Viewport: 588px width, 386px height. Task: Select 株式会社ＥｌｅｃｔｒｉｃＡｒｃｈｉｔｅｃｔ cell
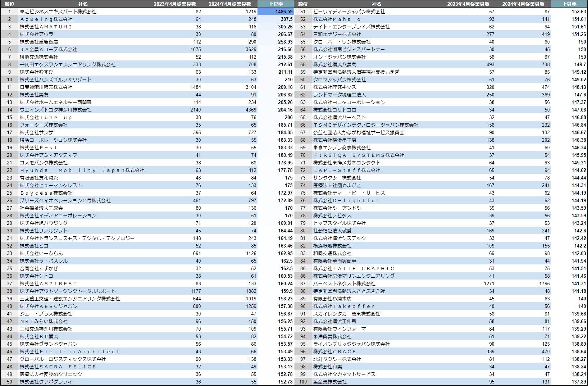tap(70, 351)
